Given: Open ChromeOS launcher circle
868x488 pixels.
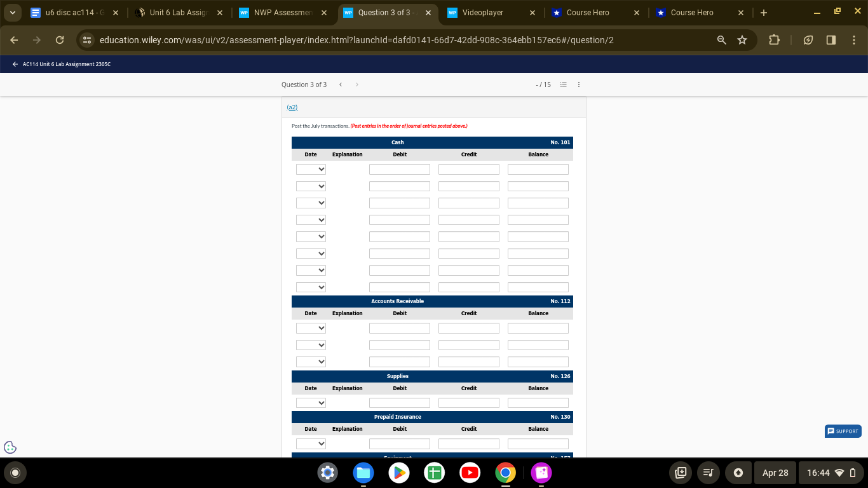Looking at the screenshot, I should coord(15,473).
